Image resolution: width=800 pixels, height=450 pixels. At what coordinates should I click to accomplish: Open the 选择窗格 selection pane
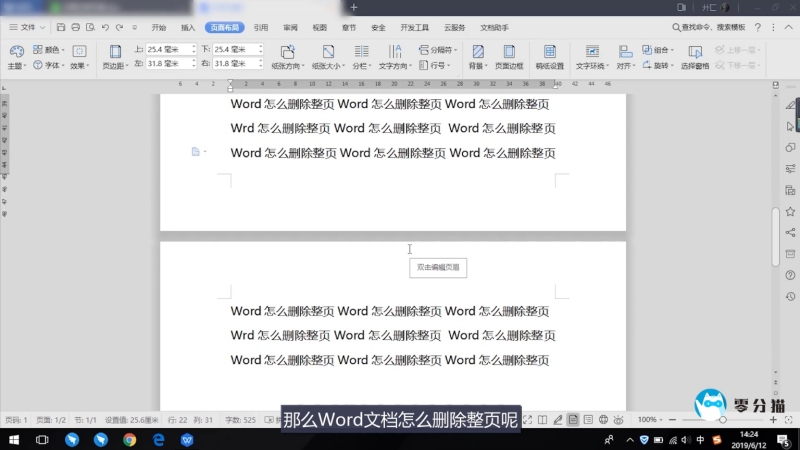[x=694, y=56]
